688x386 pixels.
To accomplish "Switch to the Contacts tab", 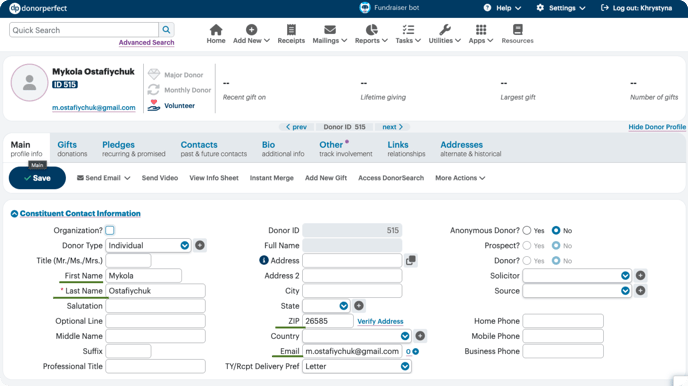I will 214,148.
